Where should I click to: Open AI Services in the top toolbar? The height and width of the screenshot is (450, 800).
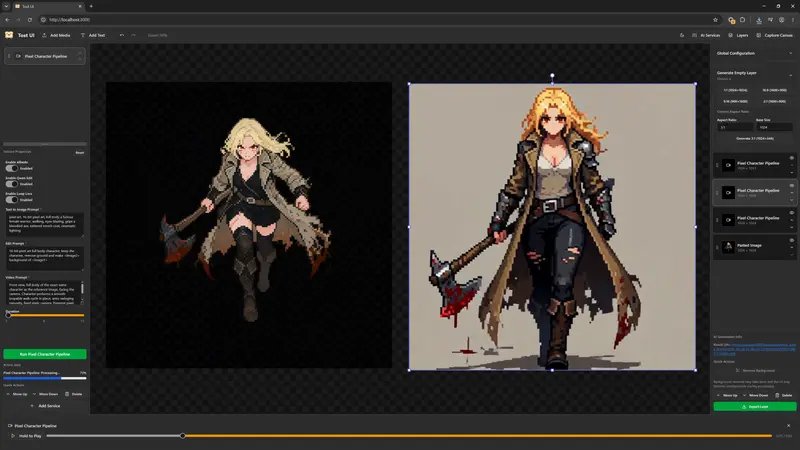(706, 35)
